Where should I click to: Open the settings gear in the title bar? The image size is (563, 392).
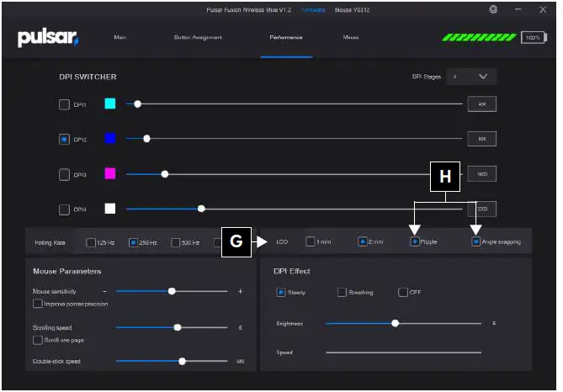click(x=493, y=10)
